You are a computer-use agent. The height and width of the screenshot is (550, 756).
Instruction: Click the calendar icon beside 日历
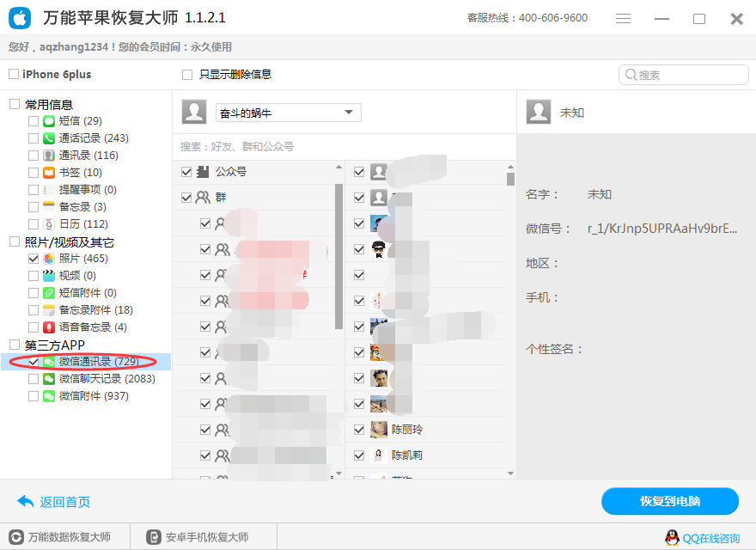[49, 224]
